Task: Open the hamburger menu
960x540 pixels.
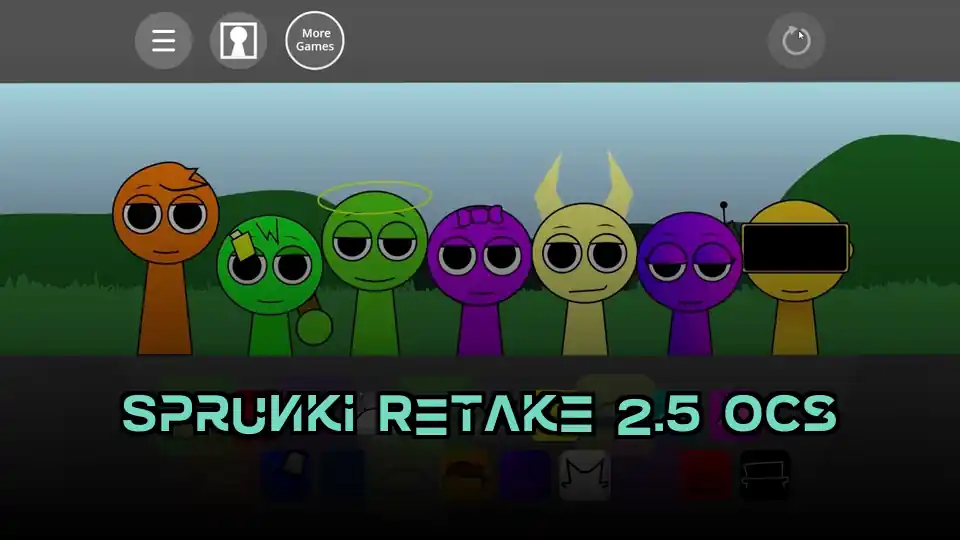Action: tap(163, 41)
